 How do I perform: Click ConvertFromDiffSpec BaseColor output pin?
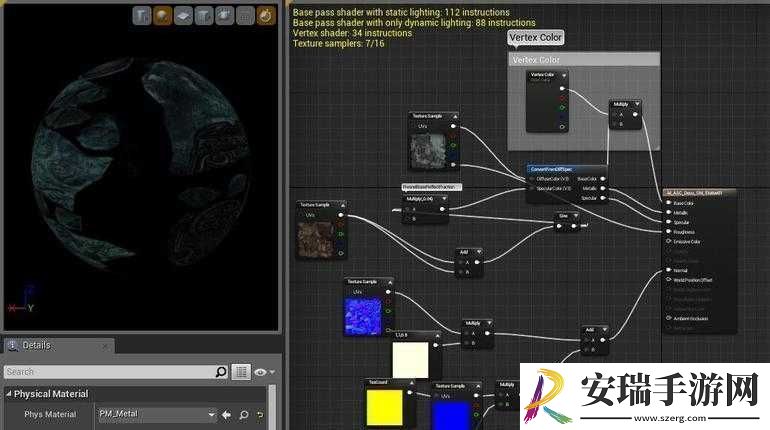(x=603, y=179)
